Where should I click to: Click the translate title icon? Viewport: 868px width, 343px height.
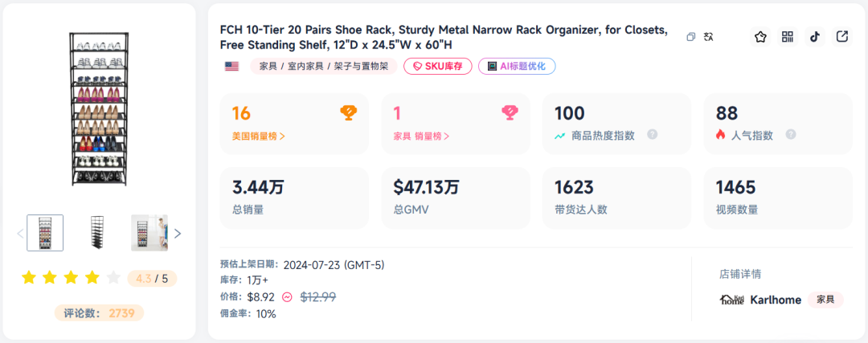(708, 37)
